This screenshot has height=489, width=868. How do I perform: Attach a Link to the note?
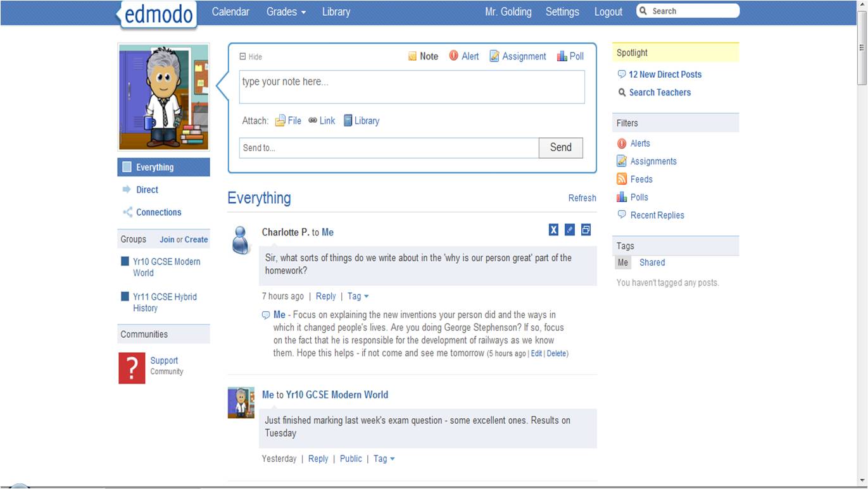[322, 120]
